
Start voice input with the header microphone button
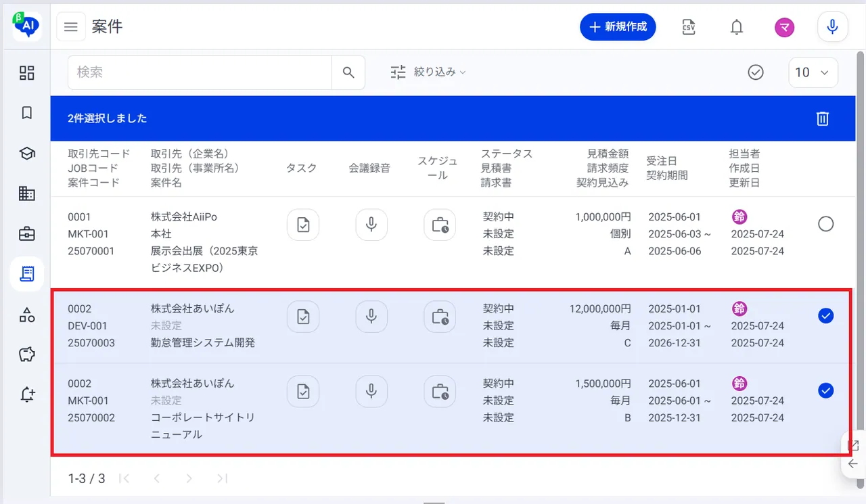[x=833, y=27]
